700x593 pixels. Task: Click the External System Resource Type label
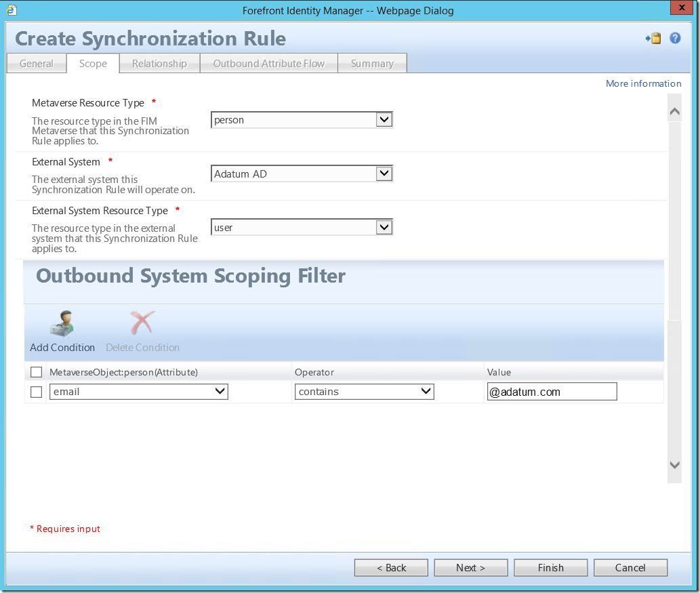(100, 210)
